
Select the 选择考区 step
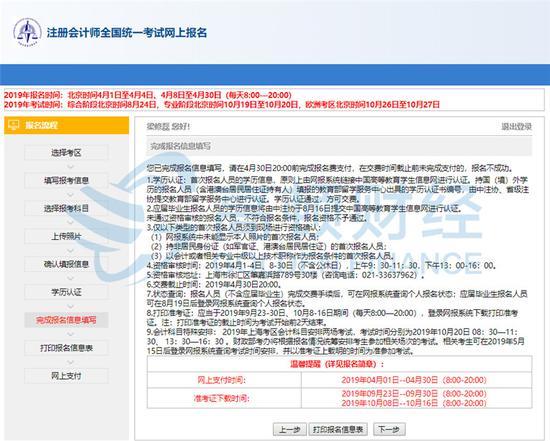pyautogui.click(x=66, y=152)
